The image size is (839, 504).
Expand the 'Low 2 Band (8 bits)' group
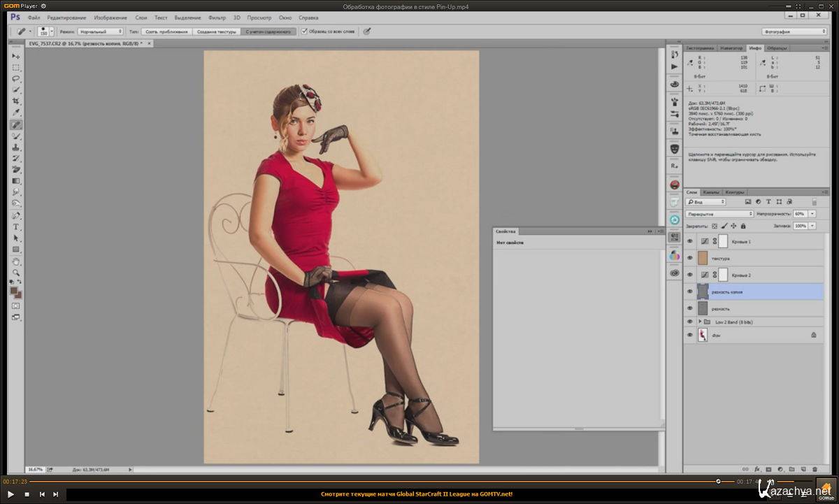[700, 322]
